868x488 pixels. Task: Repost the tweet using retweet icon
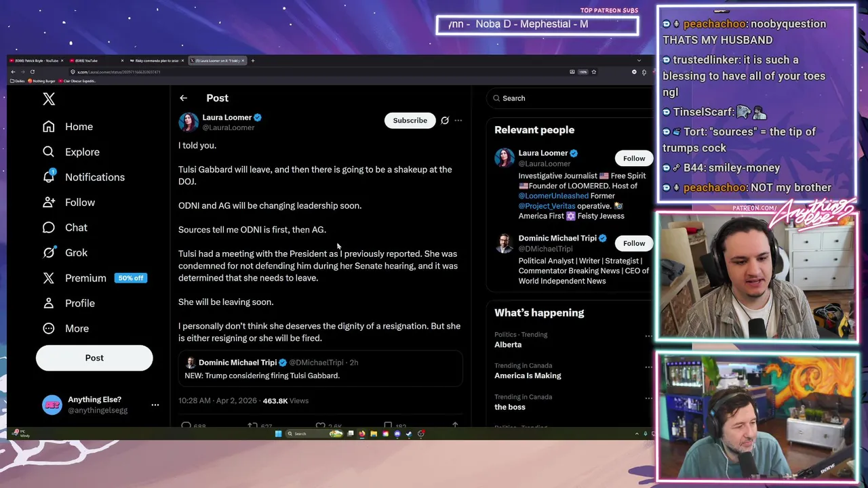(252, 426)
